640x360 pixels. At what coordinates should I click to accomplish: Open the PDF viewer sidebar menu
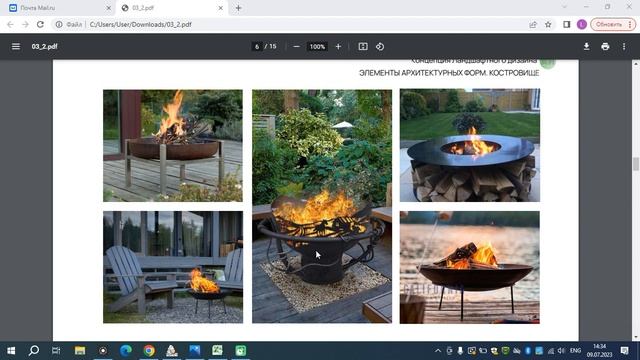(16, 47)
